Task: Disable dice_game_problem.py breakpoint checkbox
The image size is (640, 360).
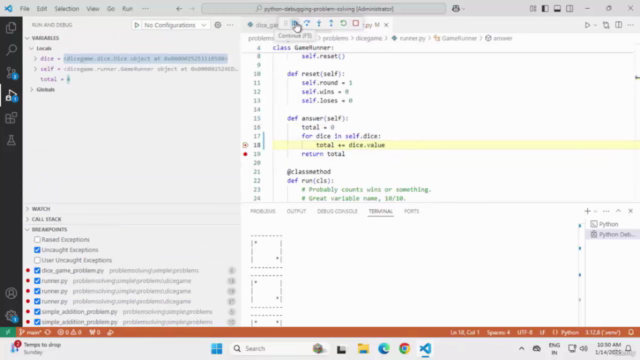Action: coord(37,270)
